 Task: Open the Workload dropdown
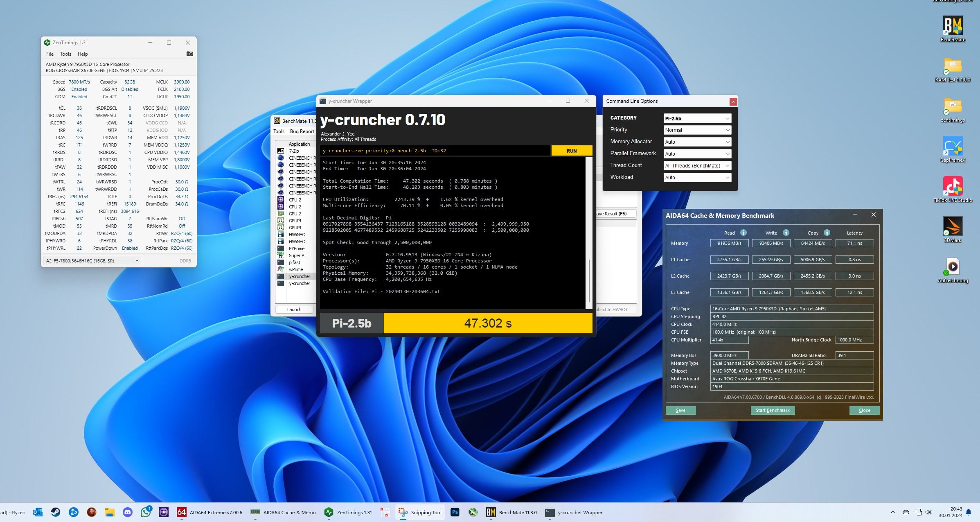click(697, 178)
